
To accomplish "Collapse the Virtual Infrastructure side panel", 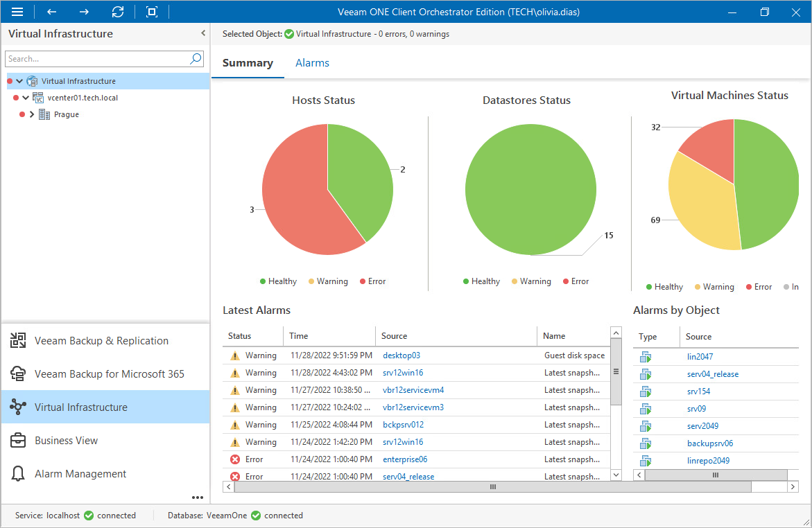I will click(x=203, y=33).
